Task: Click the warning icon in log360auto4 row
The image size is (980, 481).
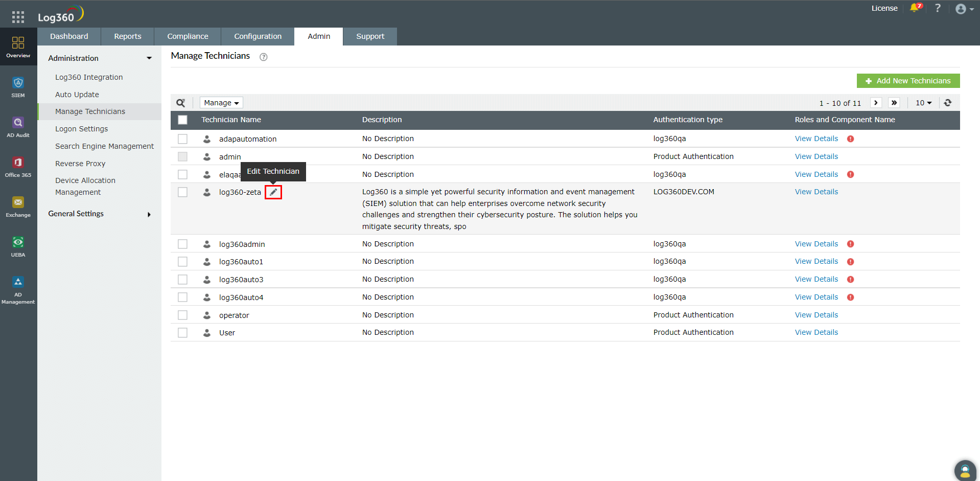Action: tap(851, 297)
